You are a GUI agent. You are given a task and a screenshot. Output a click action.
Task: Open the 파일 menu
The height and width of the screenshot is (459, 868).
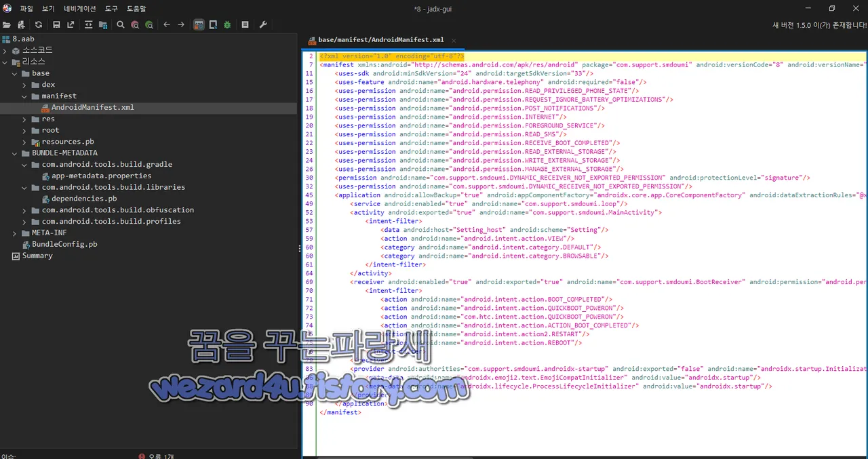pyautogui.click(x=26, y=9)
